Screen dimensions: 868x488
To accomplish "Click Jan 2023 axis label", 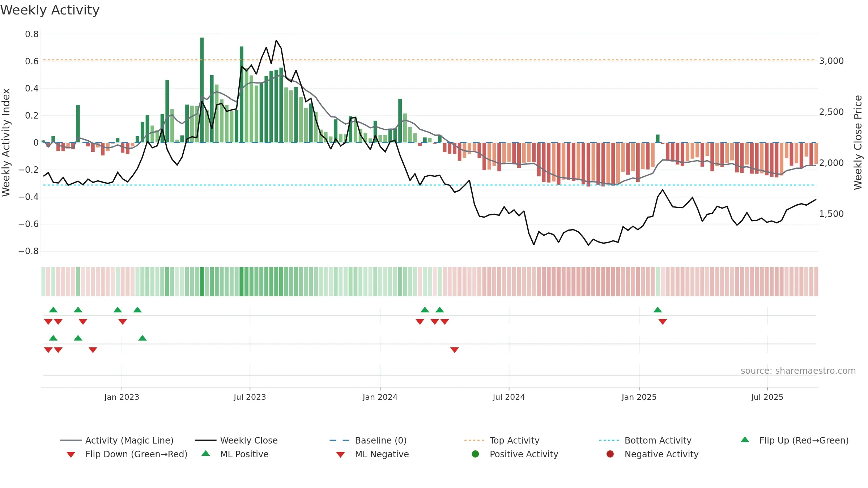I will (122, 397).
